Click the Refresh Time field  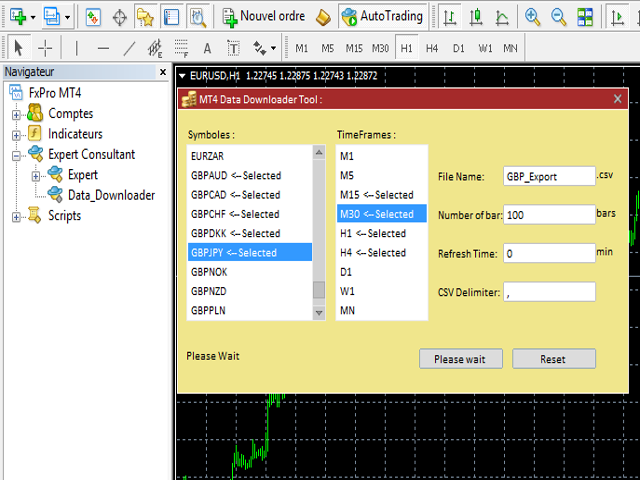coord(549,253)
